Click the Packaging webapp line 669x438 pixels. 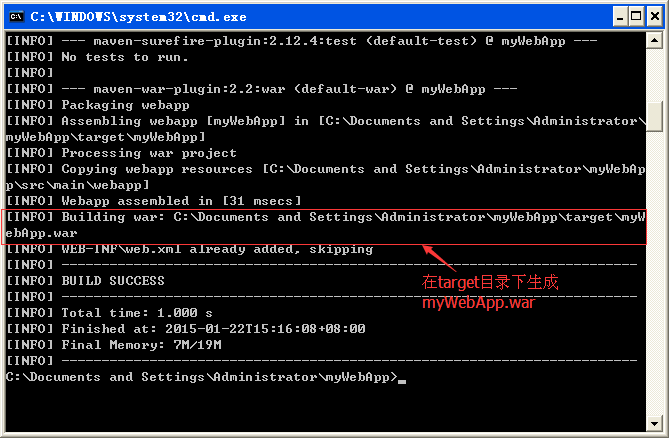pos(98,105)
